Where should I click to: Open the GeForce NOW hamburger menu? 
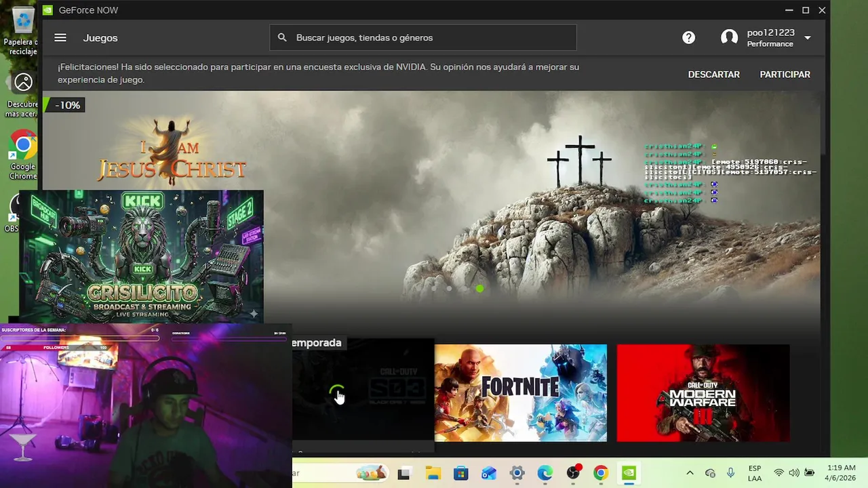(x=60, y=38)
